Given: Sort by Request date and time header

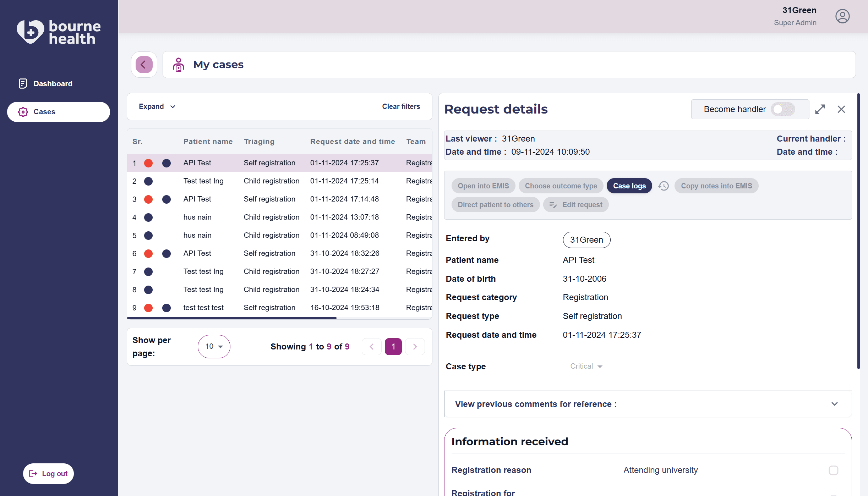Looking at the screenshot, I should pyautogui.click(x=353, y=142).
